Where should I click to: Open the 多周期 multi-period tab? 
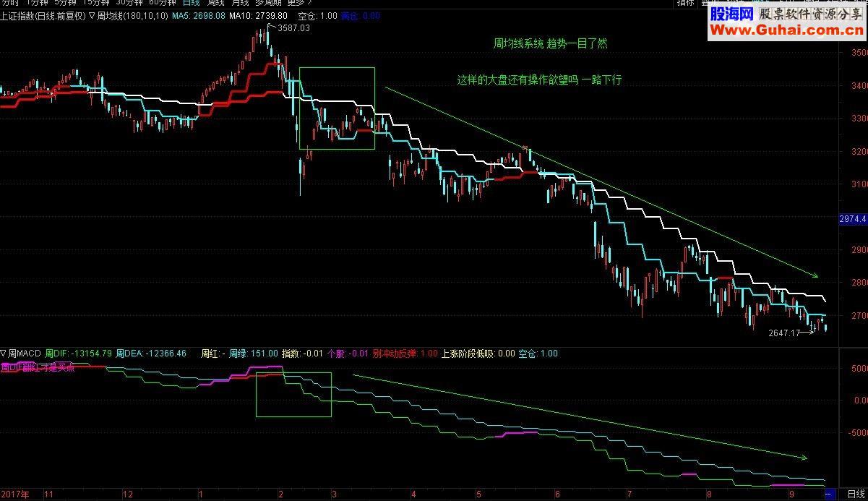click(x=268, y=3)
